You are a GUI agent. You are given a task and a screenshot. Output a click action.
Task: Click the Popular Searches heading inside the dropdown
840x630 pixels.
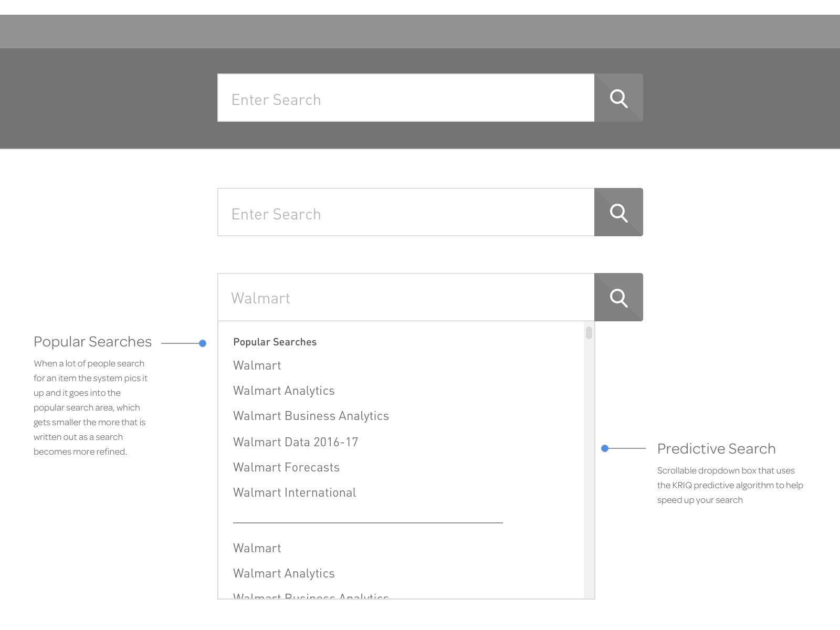pyautogui.click(x=275, y=342)
